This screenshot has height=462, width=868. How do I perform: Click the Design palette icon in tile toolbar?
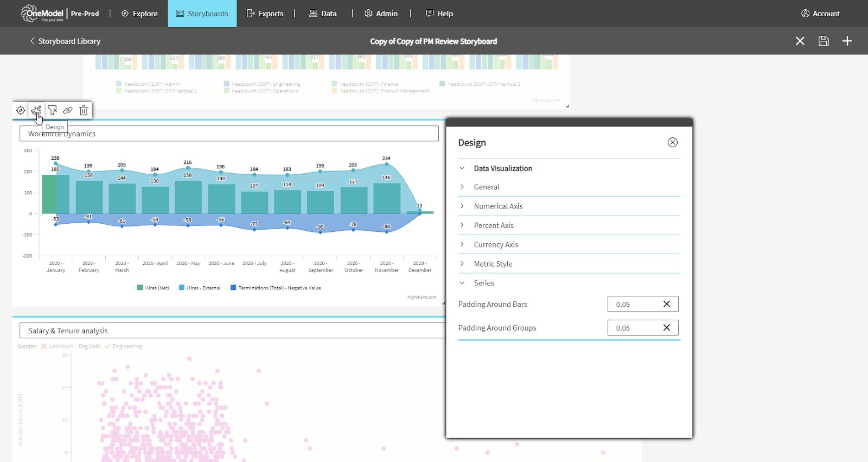(x=36, y=110)
